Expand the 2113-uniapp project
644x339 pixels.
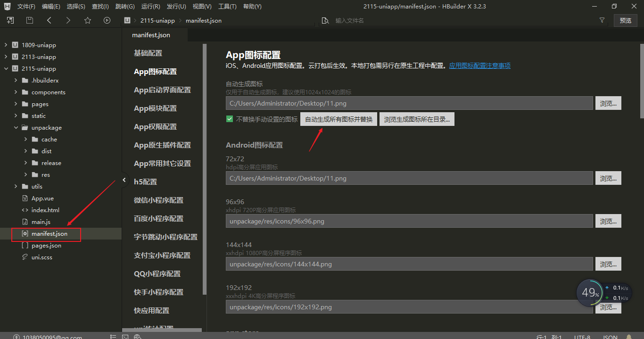point(6,57)
